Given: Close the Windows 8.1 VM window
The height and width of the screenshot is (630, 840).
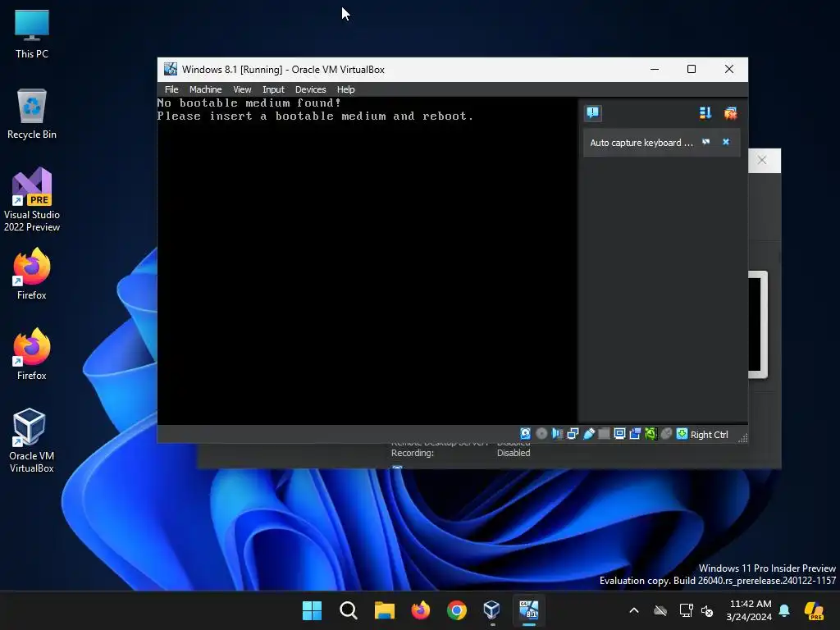Looking at the screenshot, I should [729, 69].
